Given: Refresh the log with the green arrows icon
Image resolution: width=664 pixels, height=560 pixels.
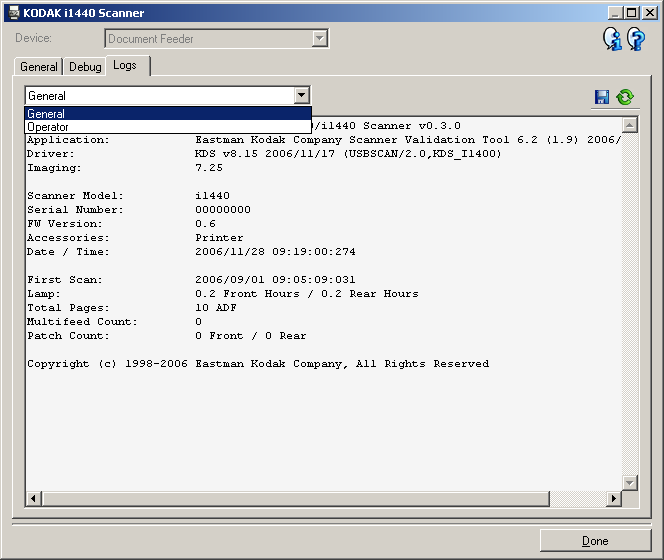Looking at the screenshot, I should [625, 97].
